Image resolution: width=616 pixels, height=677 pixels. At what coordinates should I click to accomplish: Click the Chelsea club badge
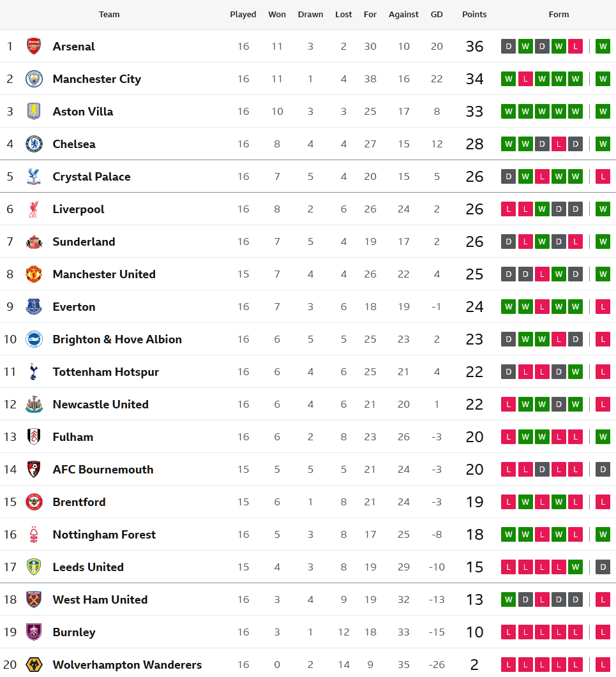(x=34, y=144)
